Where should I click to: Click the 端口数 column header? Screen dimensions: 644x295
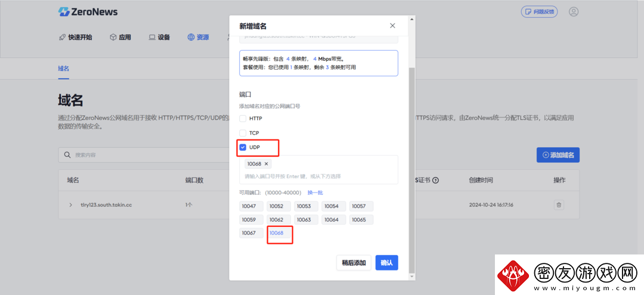point(194,180)
